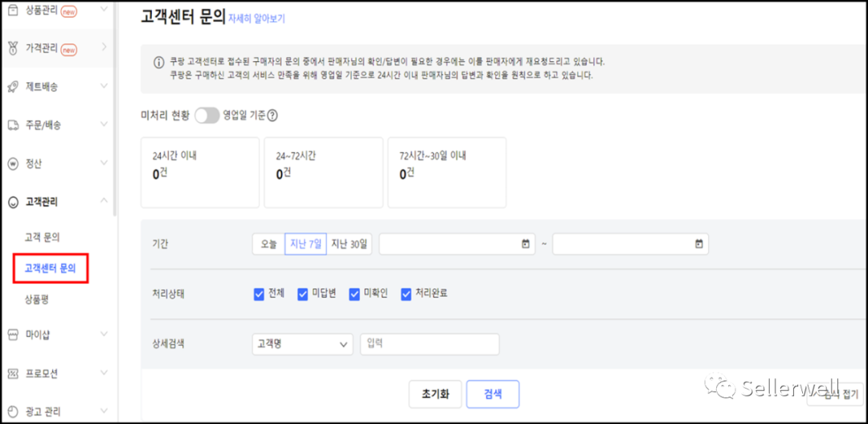Open the 자세히 알아보기 link

click(x=256, y=19)
